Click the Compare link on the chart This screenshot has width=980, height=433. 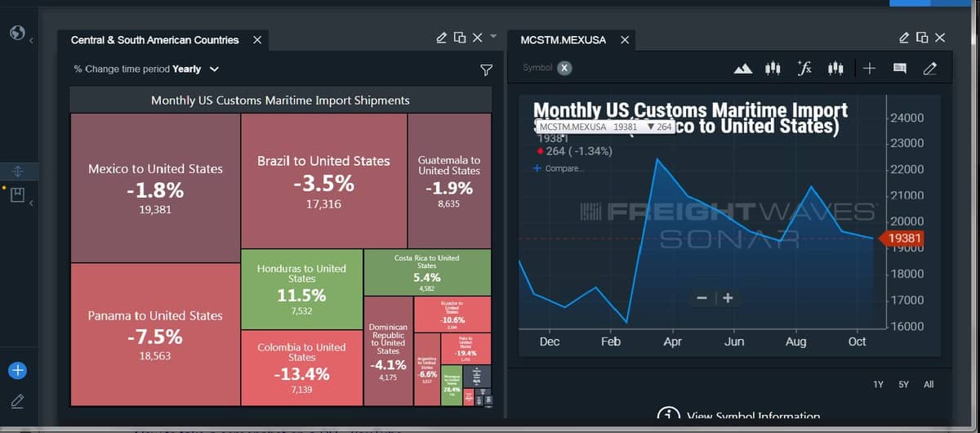[559, 168]
